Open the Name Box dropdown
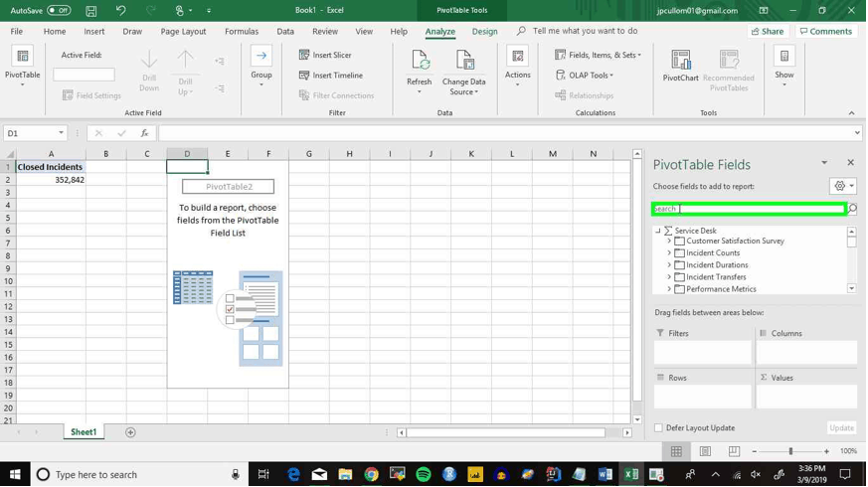 61,133
